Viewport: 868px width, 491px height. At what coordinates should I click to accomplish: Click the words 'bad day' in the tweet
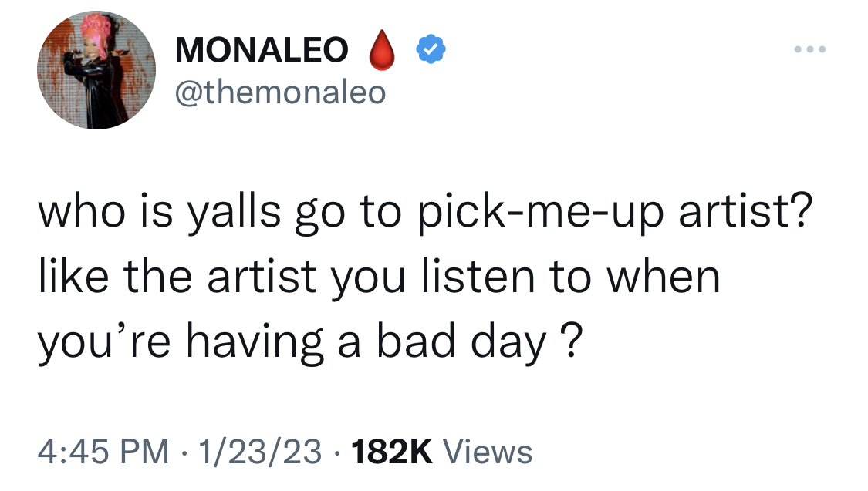[x=461, y=342]
